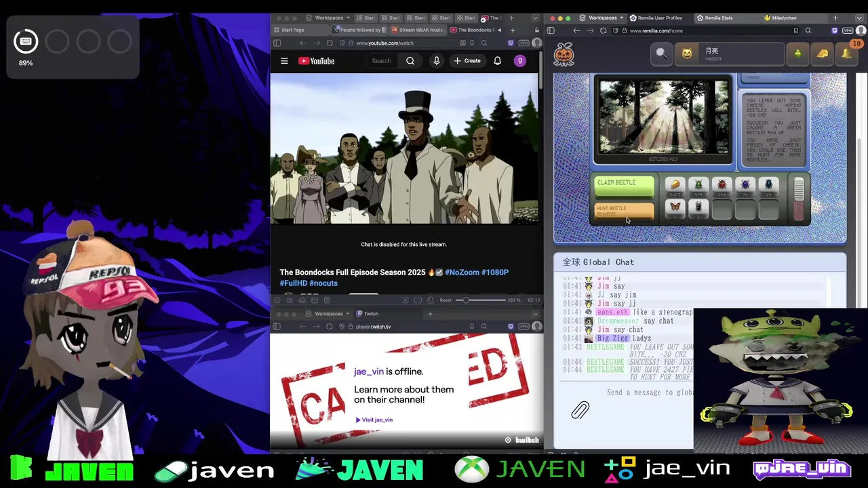This screenshot has height=488, width=868.
Task: Toggle VPN badge in Remilia window
Action: point(848,30)
